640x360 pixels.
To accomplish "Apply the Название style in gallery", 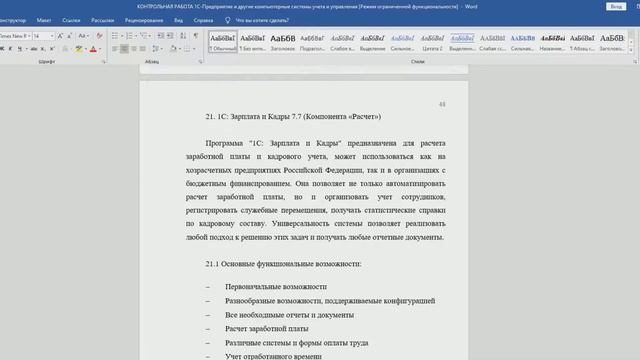I will point(552,42).
